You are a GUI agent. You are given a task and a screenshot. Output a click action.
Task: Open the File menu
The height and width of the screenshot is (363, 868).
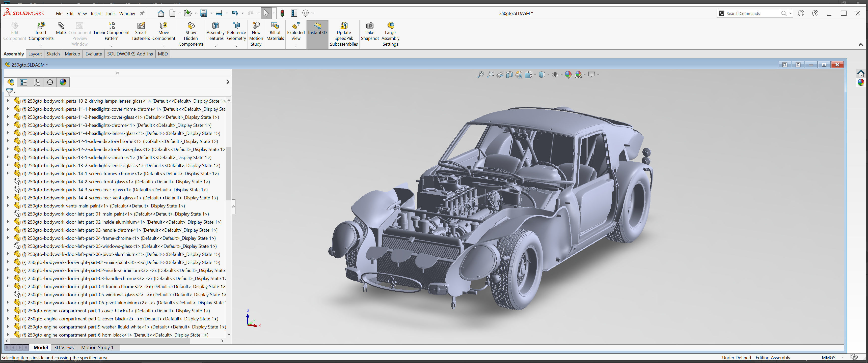(x=59, y=13)
